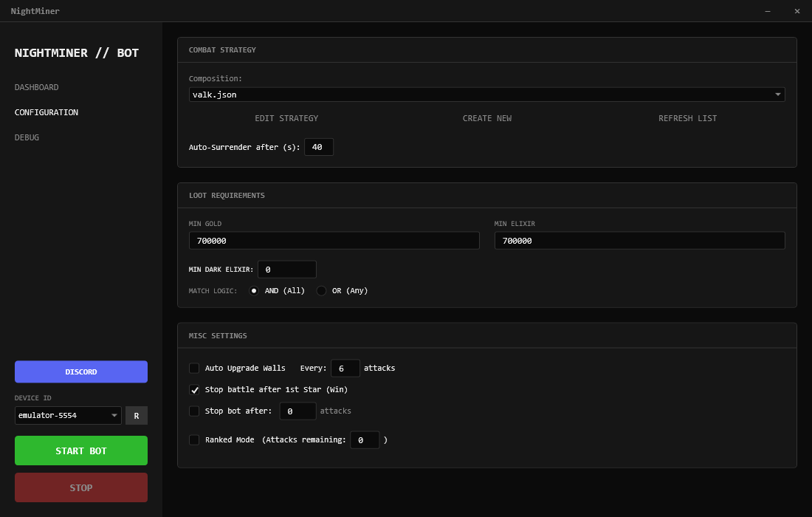Click Edit Strategy
812x517 pixels.
(x=286, y=118)
